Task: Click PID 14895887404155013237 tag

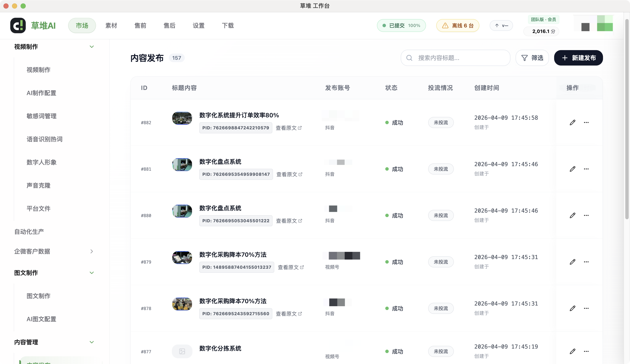Action: (237, 267)
